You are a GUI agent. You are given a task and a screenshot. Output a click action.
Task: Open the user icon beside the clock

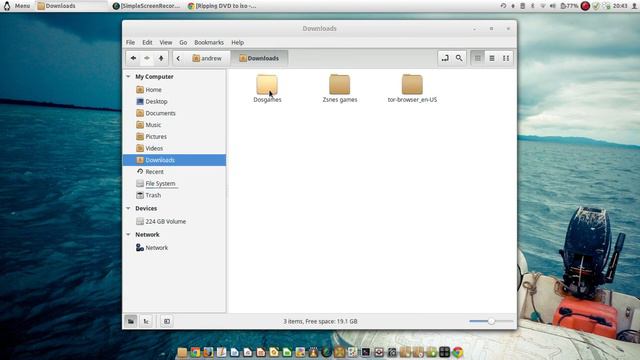634,6
